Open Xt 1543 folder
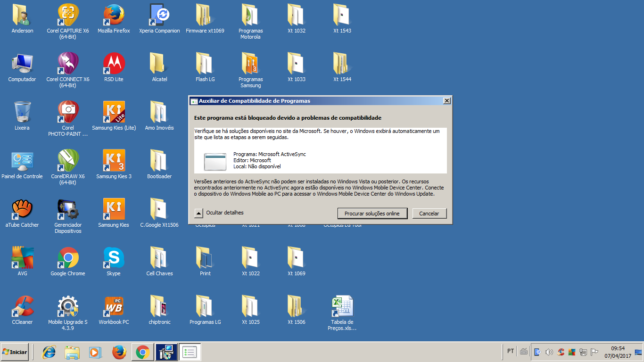644x362 pixels. 342,19
